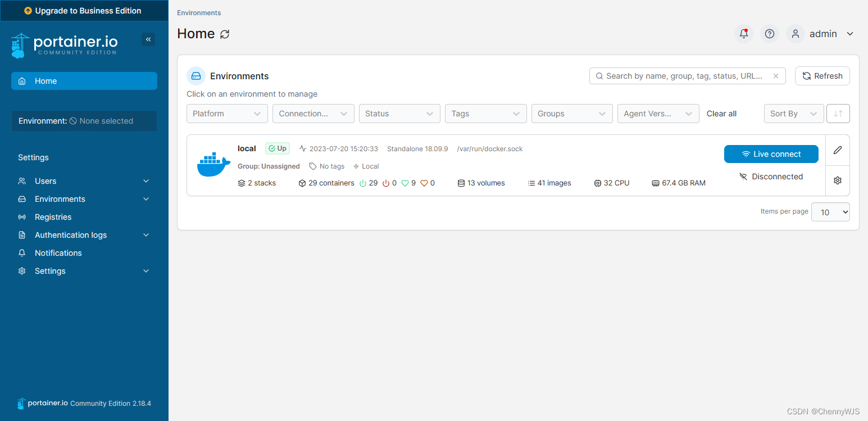Click the volumes database icon
Viewport: 868px width, 421px height.
pos(461,183)
